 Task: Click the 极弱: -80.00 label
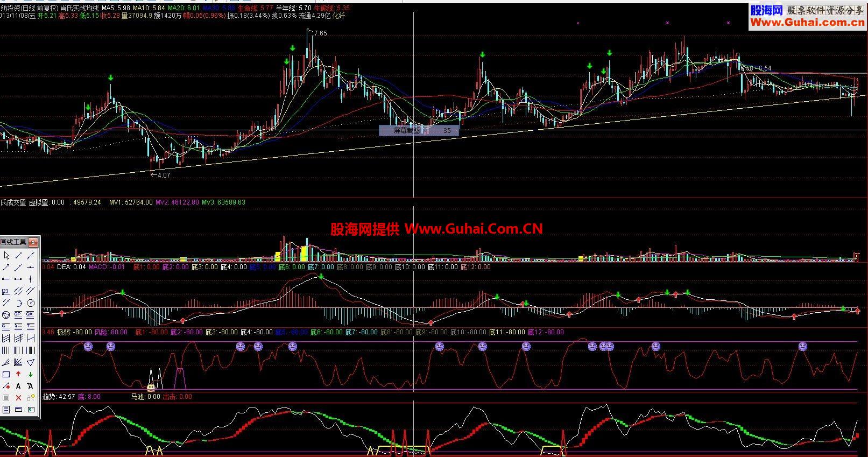tap(74, 332)
